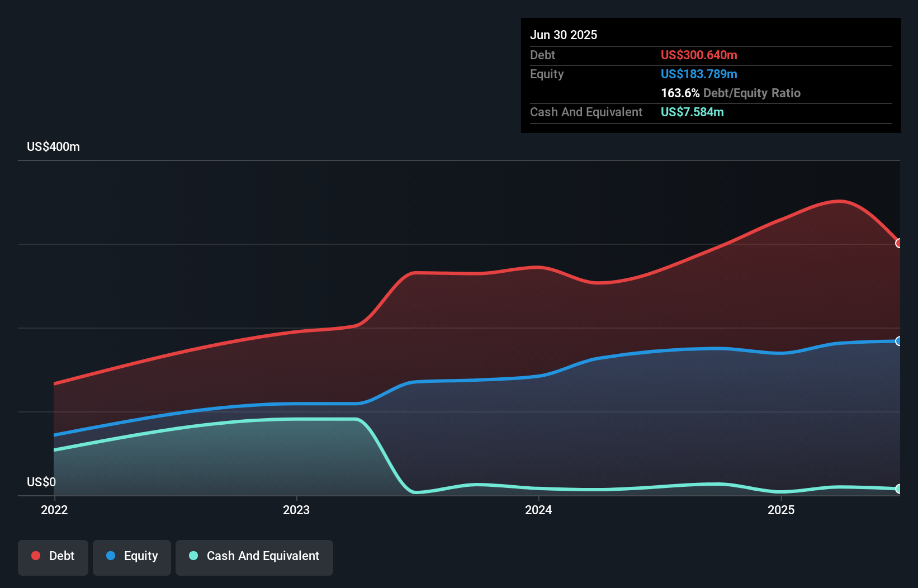The image size is (918, 588).
Task: Select the 2023 axis label
Action: tap(297, 510)
